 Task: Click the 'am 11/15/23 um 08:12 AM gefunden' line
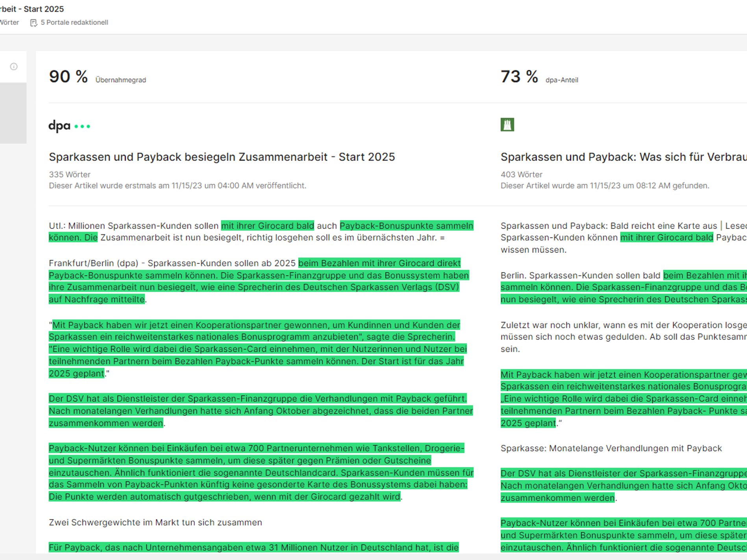click(x=605, y=186)
